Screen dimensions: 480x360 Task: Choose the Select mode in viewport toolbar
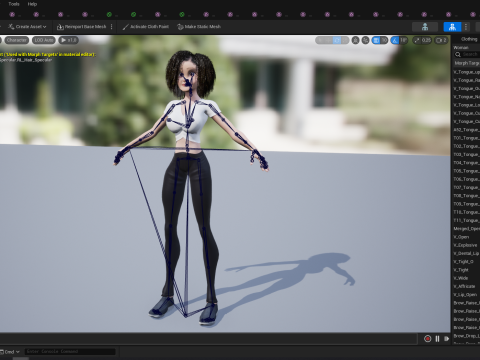click(320, 40)
